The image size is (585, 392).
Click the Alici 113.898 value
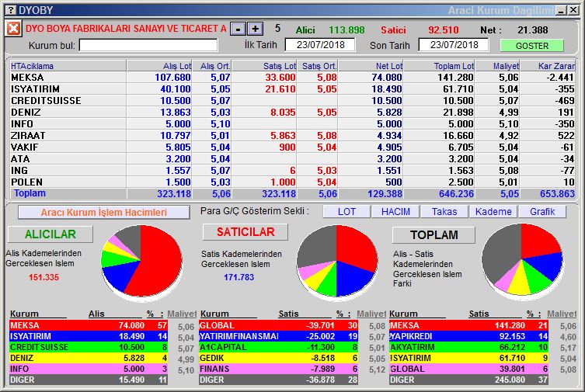[x=346, y=29]
